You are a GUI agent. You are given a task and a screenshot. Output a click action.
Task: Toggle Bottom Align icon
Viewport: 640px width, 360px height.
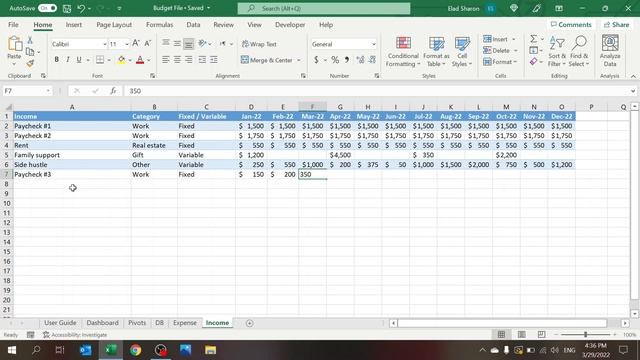[x=189, y=43]
